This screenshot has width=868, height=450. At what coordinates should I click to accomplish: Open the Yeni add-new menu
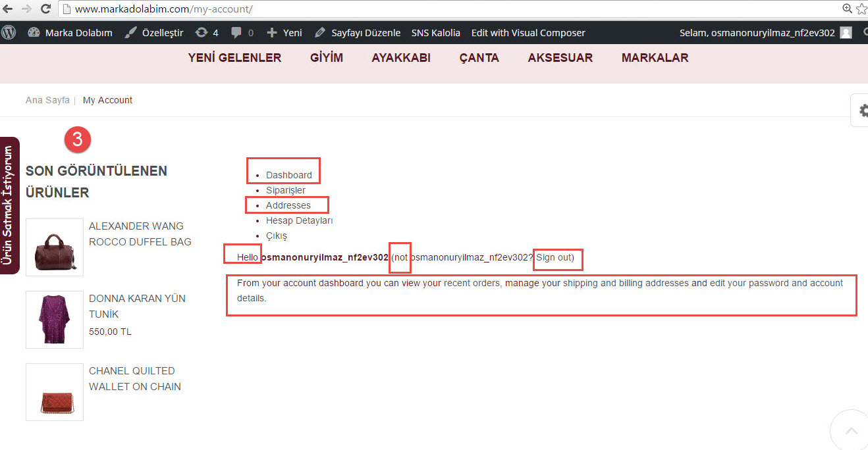(x=285, y=32)
